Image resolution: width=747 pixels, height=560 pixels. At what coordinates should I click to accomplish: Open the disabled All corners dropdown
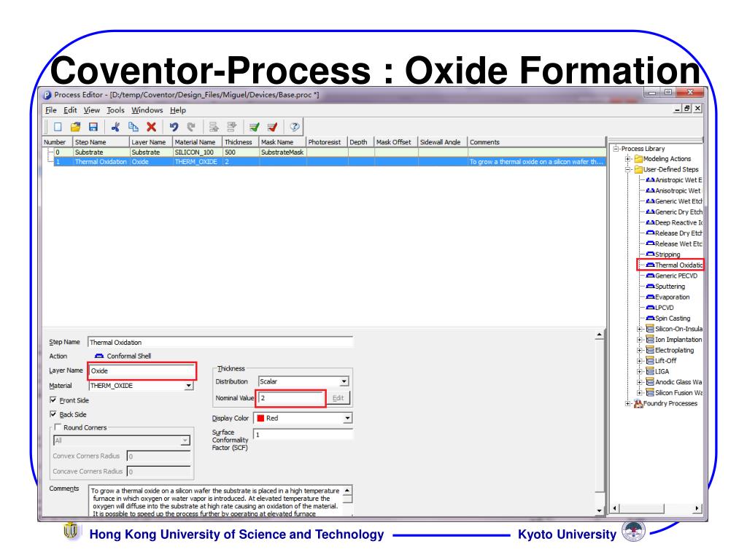coord(185,441)
